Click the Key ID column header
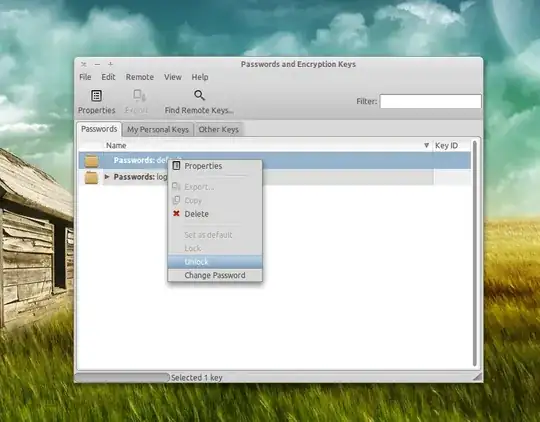 (451, 145)
